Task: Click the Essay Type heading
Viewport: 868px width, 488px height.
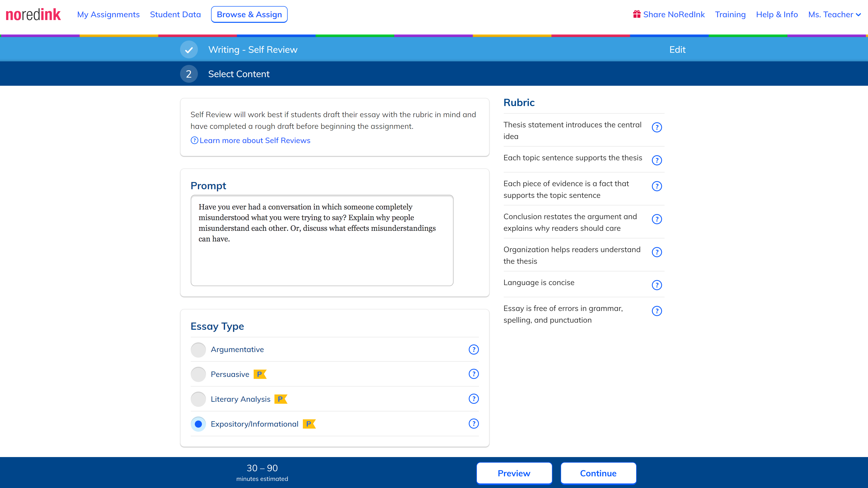Action: (217, 326)
